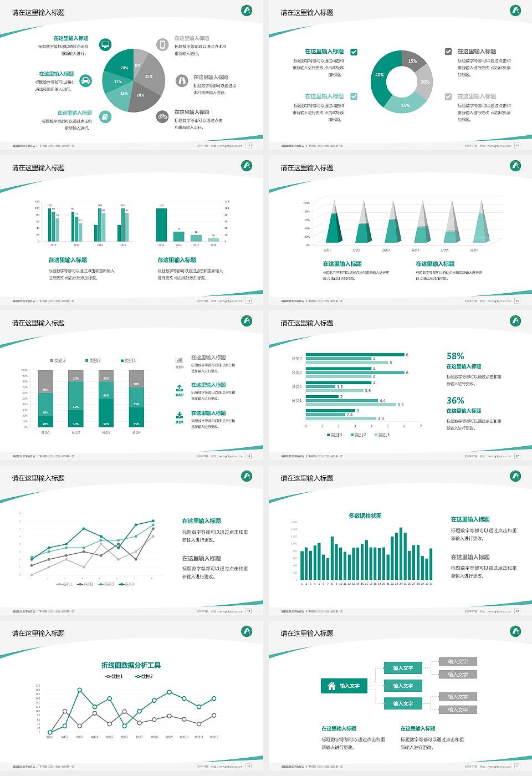Click the 58% statistic heading
Viewport: 532px width, 776px height.
[455, 356]
